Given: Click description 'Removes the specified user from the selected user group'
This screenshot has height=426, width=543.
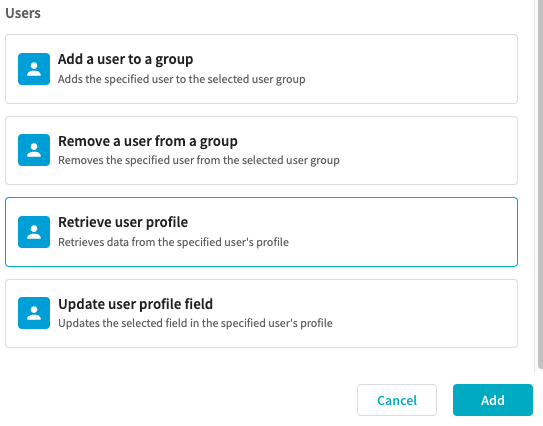Looking at the screenshot, I should coord(199,160).
